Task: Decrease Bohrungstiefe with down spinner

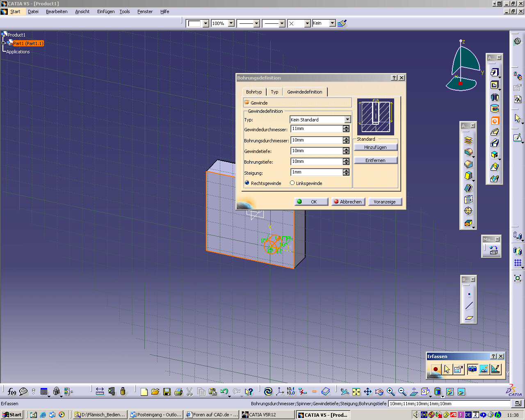Action: click(x=346, y=163)
